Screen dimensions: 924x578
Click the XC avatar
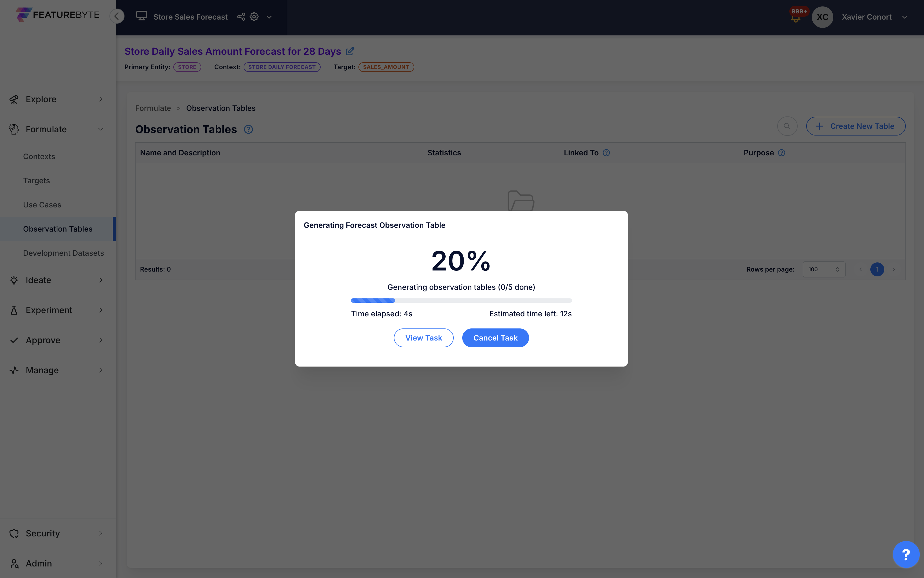[822, 17]
